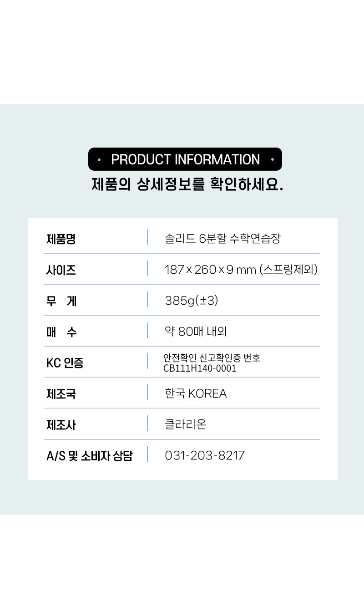Click the 사이즈 row label
The image size is (364, 592).
[x=61, y=270]
